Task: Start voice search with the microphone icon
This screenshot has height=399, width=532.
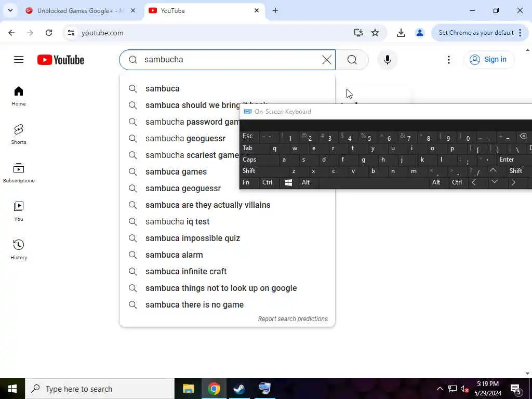Action: [x=388, y=60]
